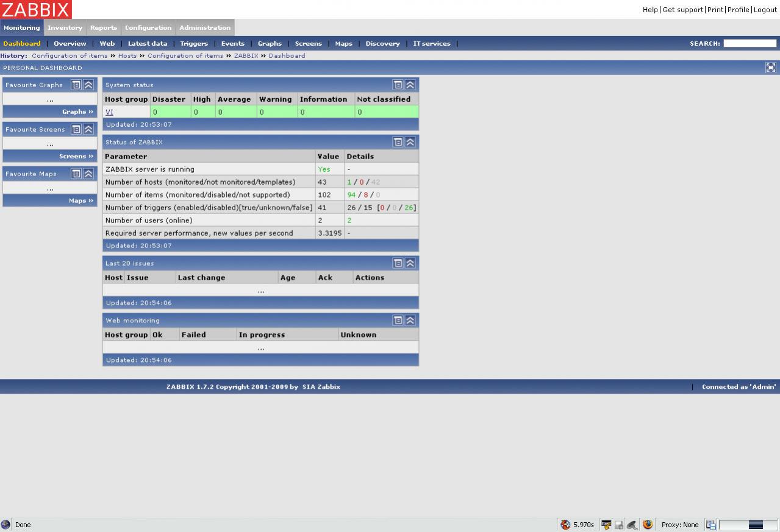Select Dashboard in the submenu
780x532 pixels.
[22, 44]
